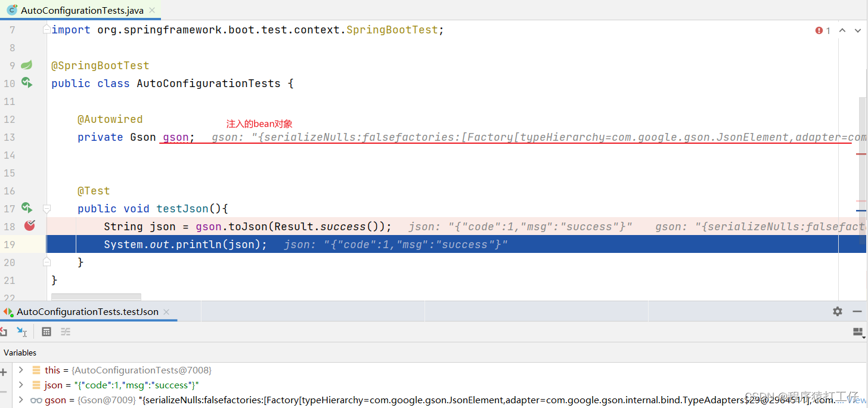Click the Run to Cursor debugger icon

(22, 332)
